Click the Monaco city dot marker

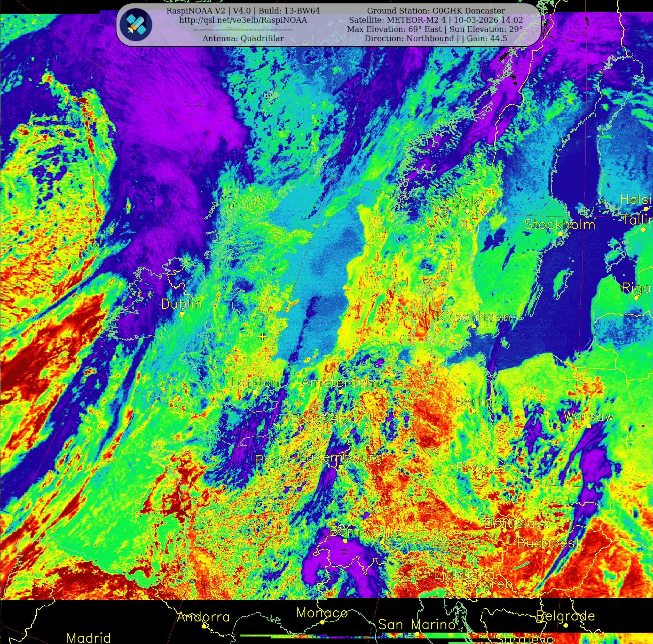tap(323, 622)
